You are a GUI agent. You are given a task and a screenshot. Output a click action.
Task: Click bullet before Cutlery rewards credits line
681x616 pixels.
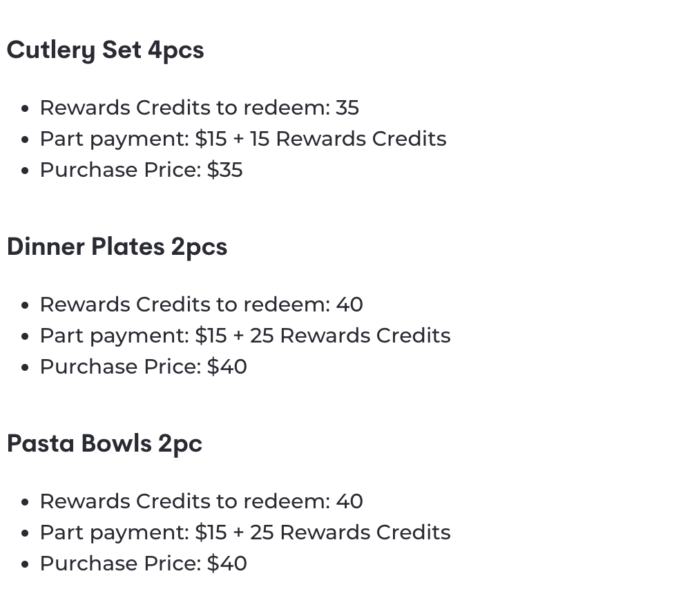(x=25, y=108)
